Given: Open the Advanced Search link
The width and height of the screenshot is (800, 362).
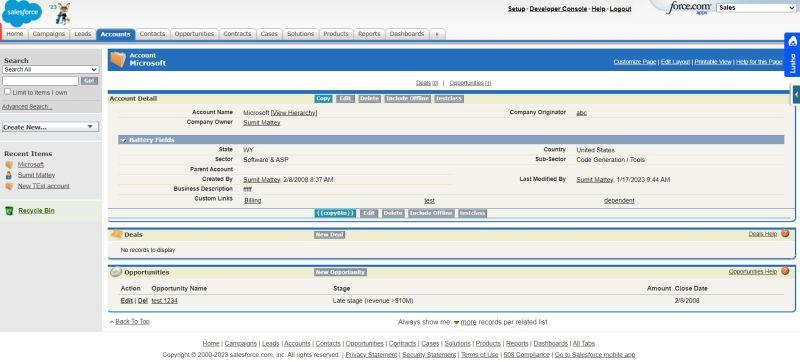Looking at the screenshot, I should [x=27, y=107].
